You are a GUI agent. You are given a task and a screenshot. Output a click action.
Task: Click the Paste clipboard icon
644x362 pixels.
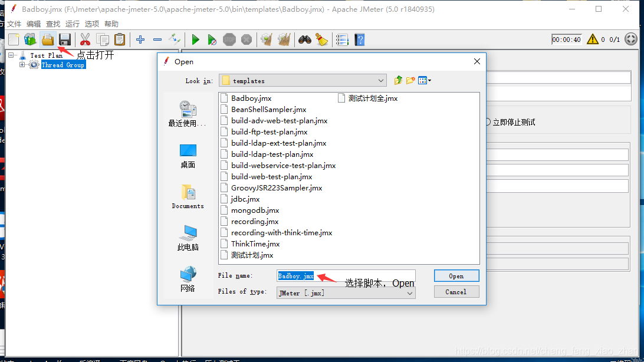point(120,40)
